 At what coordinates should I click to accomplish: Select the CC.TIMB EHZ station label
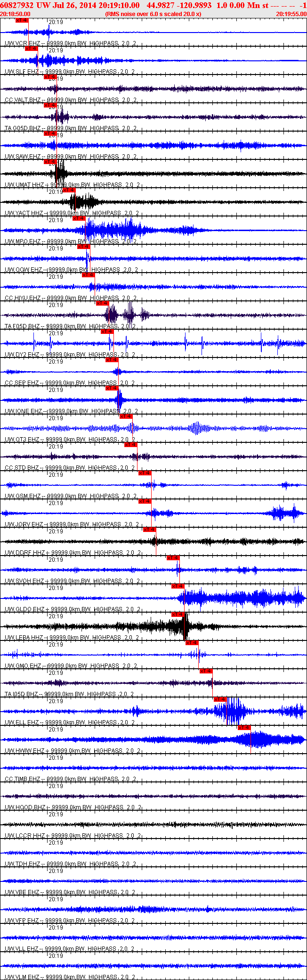point(23,779)
